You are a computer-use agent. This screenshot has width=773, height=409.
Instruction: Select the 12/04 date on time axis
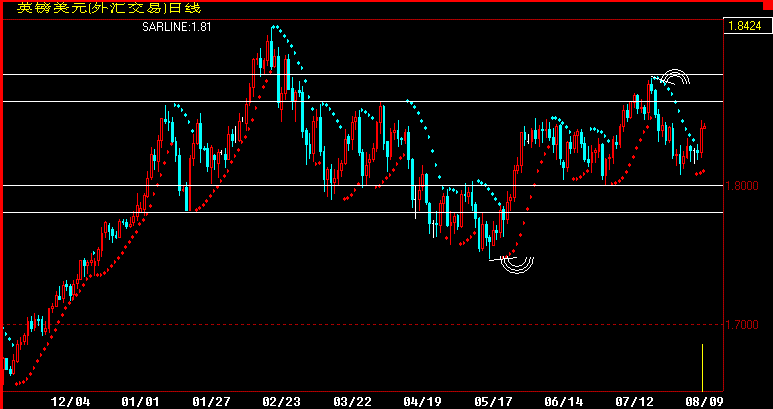(x=71, y=402)
